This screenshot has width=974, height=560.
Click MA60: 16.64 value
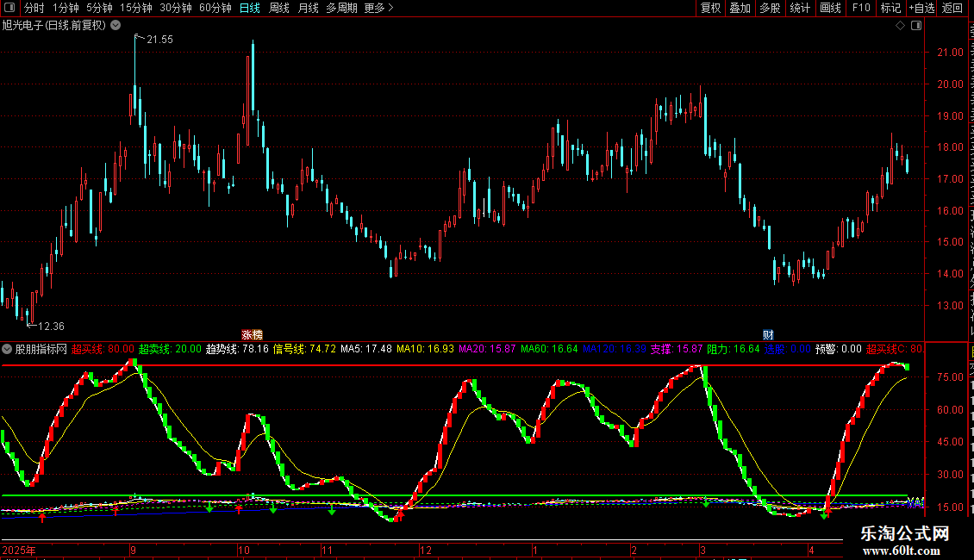(x=549, y=349)
